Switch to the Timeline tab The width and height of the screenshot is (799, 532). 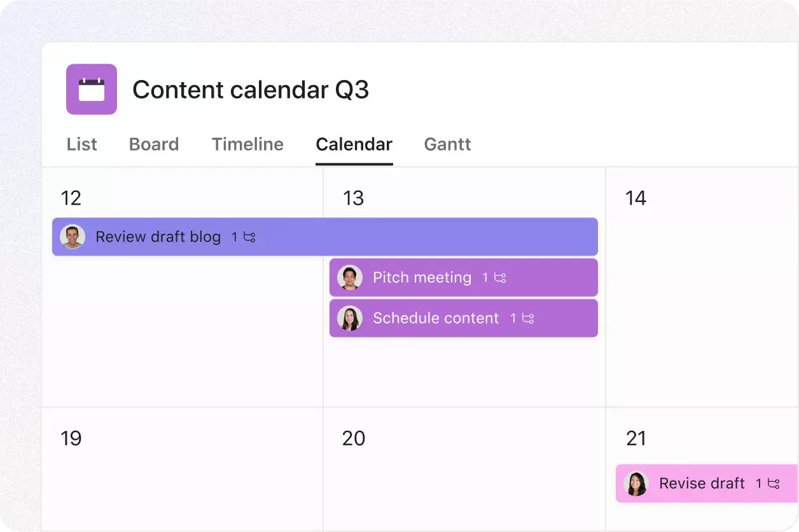(247, 144)
